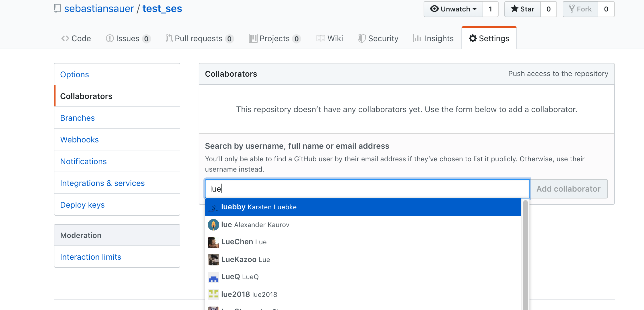The image size is (644, 310).
Task: Open the Issues tab
Action: [x=128, y=38]
